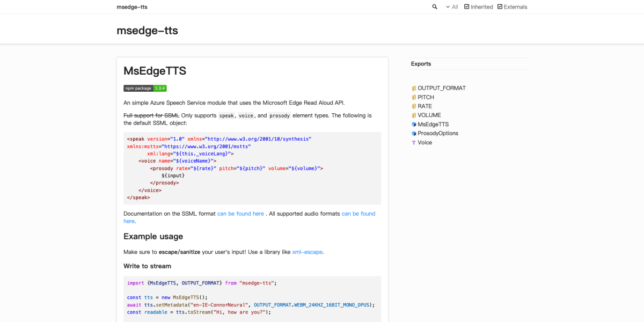Uncheck the Externals filter checkbox
644x322 pixels.
500,7
